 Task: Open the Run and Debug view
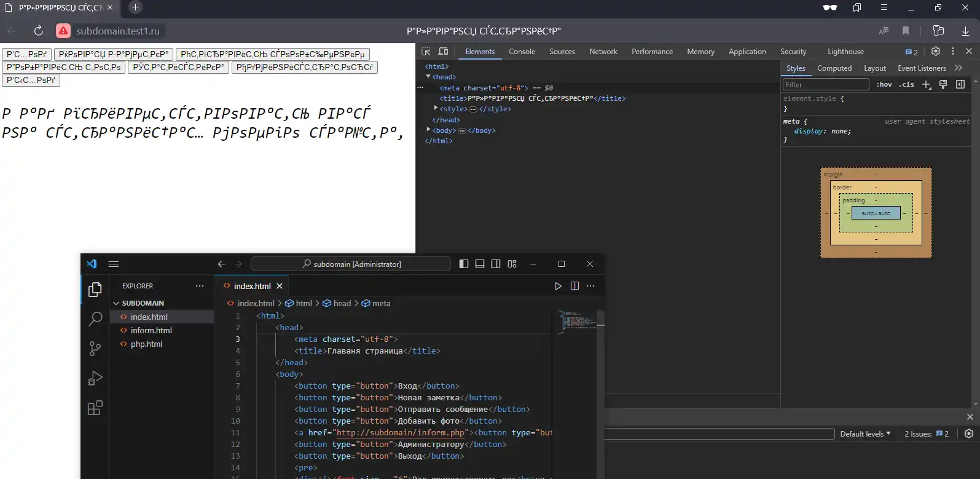tap(95, 378)
